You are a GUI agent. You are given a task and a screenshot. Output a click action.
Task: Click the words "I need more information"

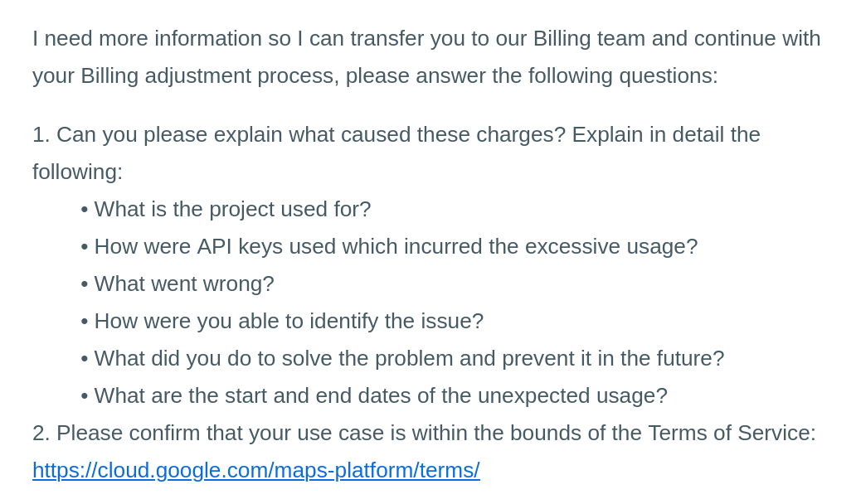point(147,38)
